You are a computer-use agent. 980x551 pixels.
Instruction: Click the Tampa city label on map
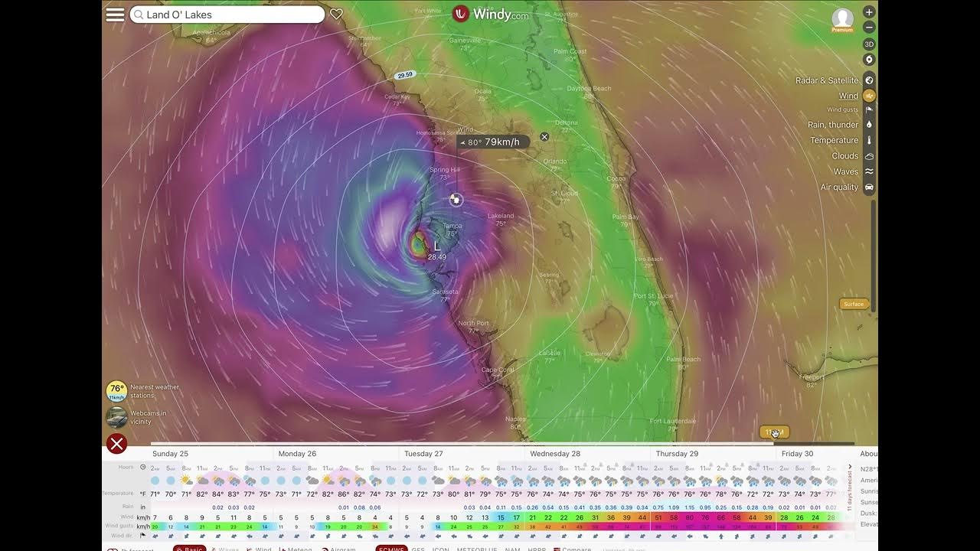pos(452,226)
